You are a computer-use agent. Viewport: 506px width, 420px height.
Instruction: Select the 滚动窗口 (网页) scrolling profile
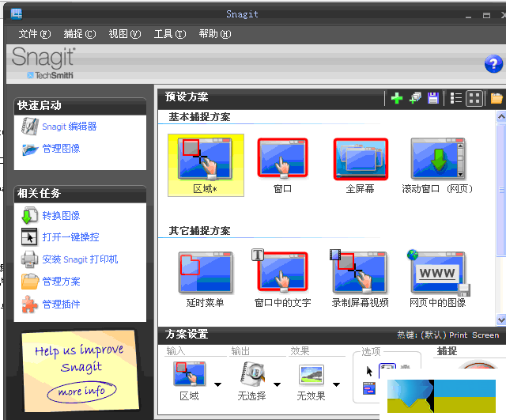click(437, 165)
